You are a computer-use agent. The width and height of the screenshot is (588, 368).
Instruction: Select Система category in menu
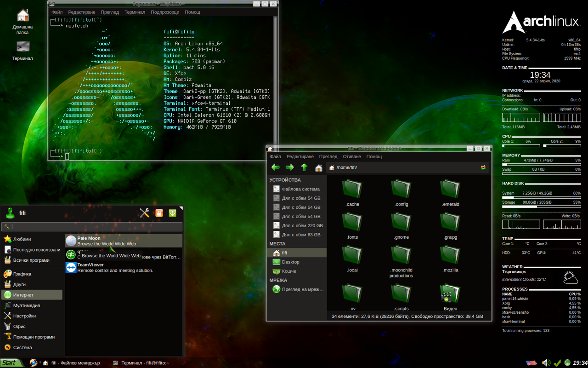coord(32,348)
